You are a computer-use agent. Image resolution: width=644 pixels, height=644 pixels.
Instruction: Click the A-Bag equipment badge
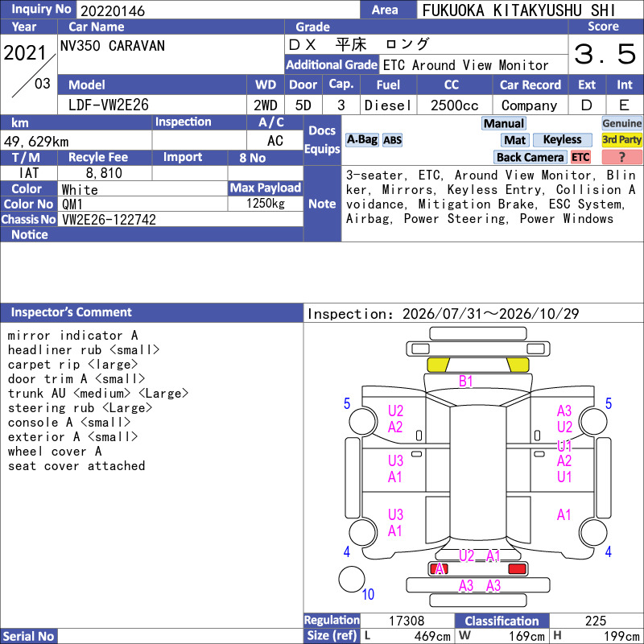pyautogui.click(x=361, y=140)
